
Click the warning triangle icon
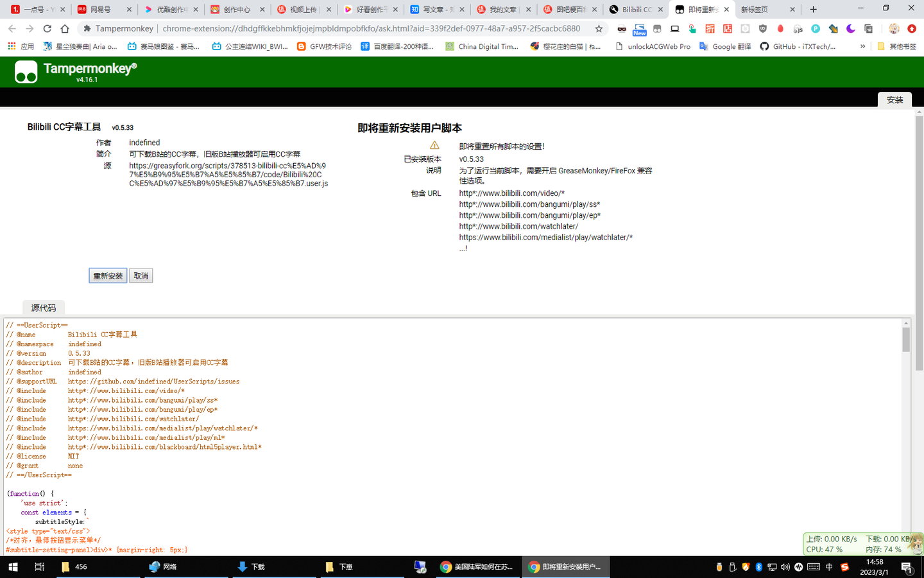tap(434, 145)
